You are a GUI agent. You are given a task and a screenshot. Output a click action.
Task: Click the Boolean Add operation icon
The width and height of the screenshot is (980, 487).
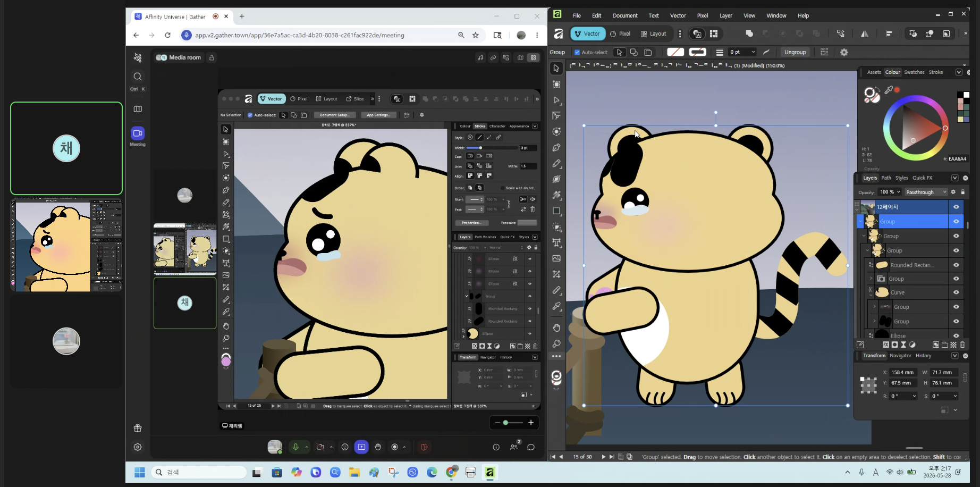tap(749, 33)
